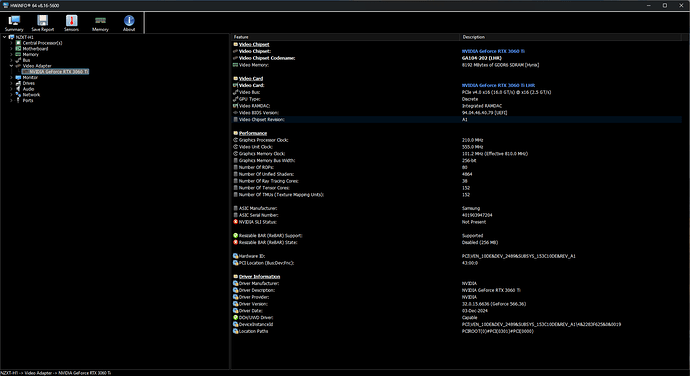Select the Audio tree item

pyautogui.click(x=28, y=89)
